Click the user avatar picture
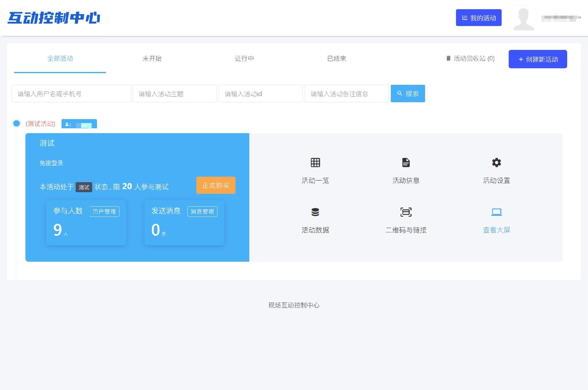Image resolution: width=588 pixels, height=390 pixels. (524, 18)
